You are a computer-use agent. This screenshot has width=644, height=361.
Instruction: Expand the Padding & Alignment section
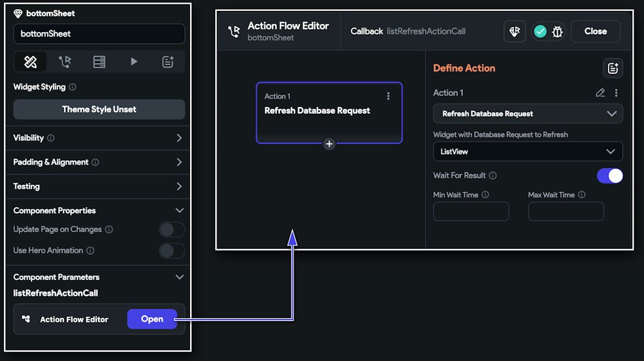(179, 162)
